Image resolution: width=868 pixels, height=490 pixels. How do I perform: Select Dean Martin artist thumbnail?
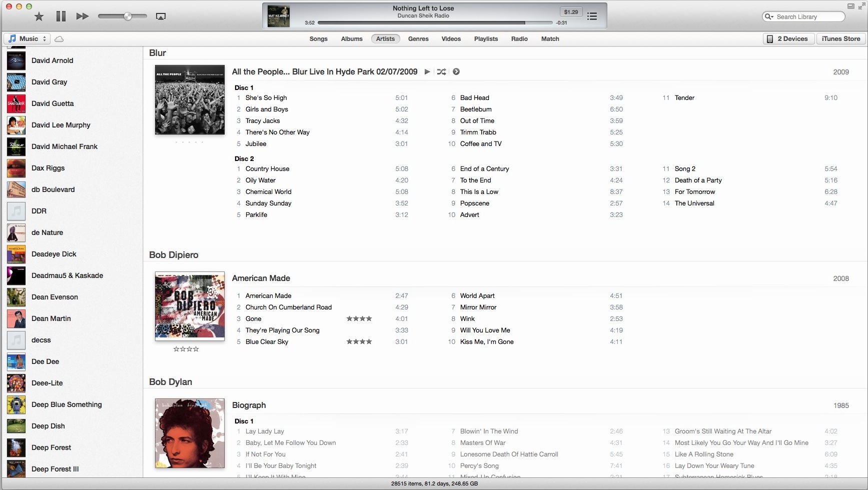16,318
